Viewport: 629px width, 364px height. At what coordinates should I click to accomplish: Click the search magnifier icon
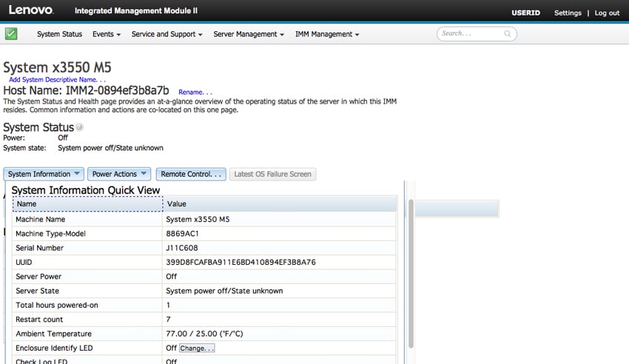tap(508, 34)
